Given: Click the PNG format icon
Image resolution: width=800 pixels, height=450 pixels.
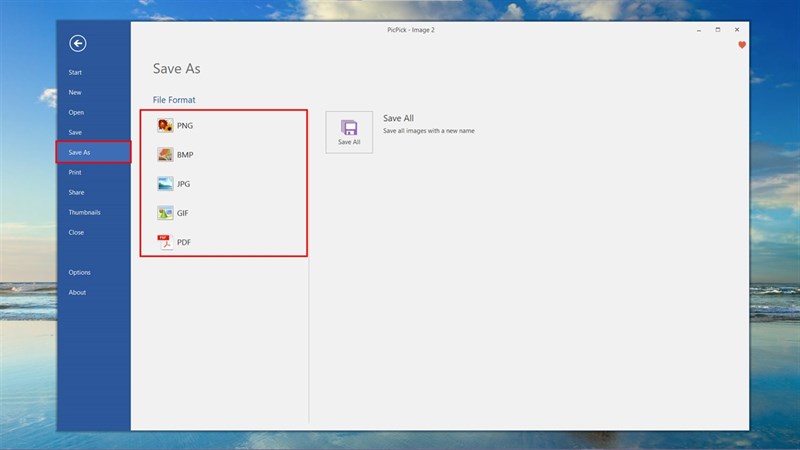Looking at the screenshot, I should coord(165,126).
